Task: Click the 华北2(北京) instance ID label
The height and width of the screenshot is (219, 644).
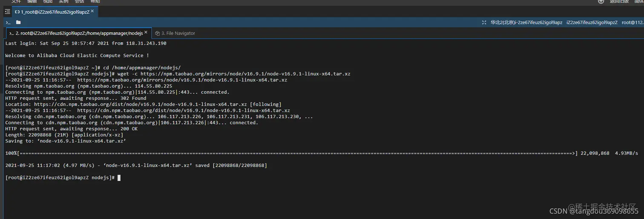Action: click(526, 23)
